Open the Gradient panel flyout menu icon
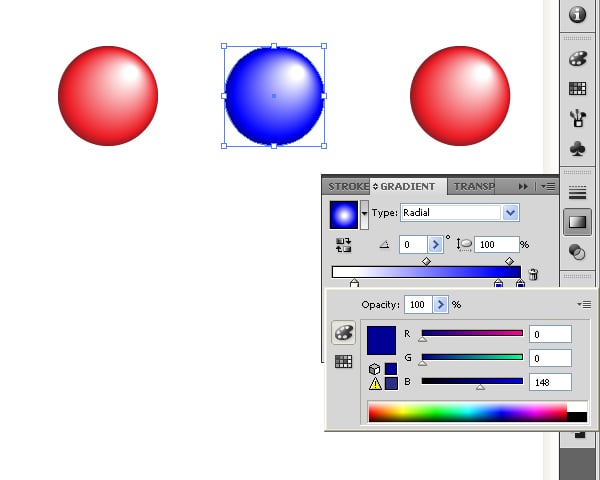 click(x=548, y=186)
